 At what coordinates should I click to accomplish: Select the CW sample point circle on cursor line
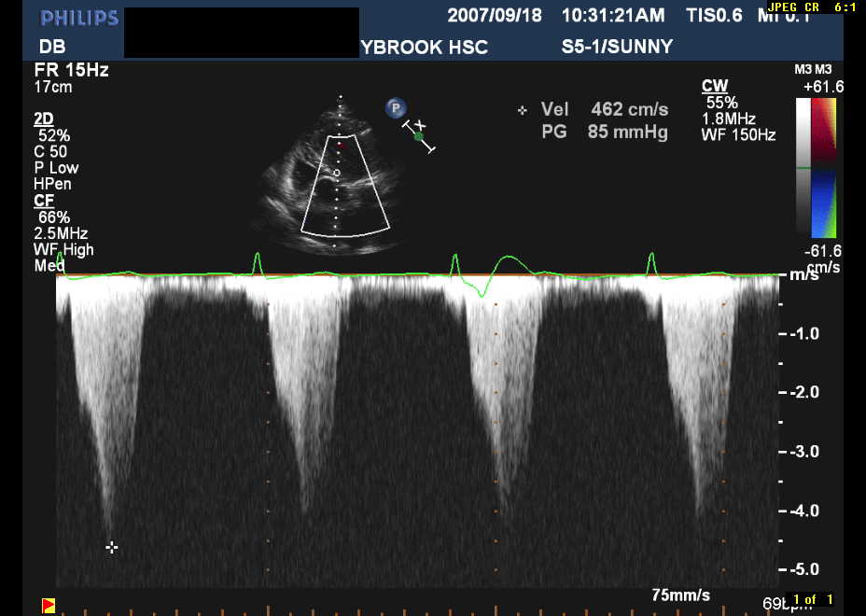pyautogui.click(x=337, y=173)
